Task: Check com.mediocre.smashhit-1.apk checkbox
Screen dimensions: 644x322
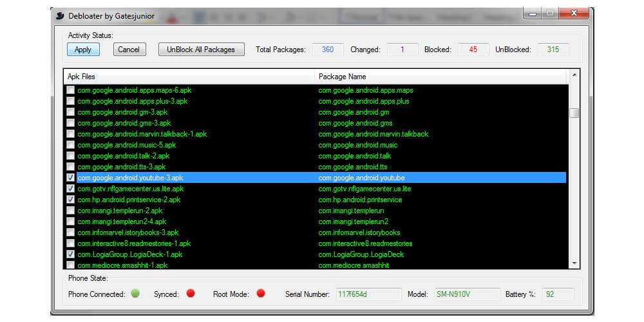Action: 71,265
